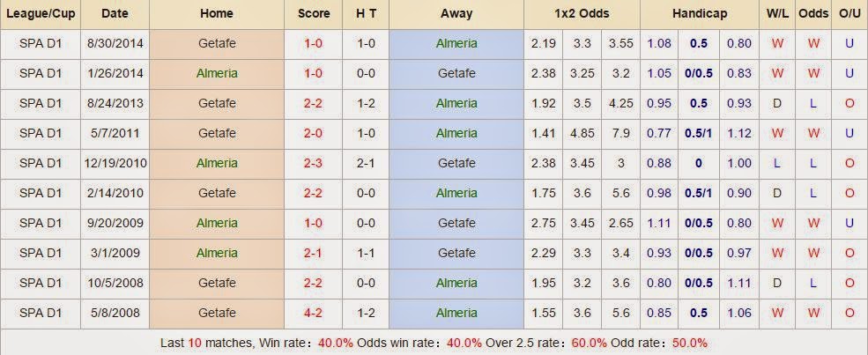The image size is (868, 355).
Task: Open Almeria home team in 1/26/2014 row
Action: coord(217,73)
